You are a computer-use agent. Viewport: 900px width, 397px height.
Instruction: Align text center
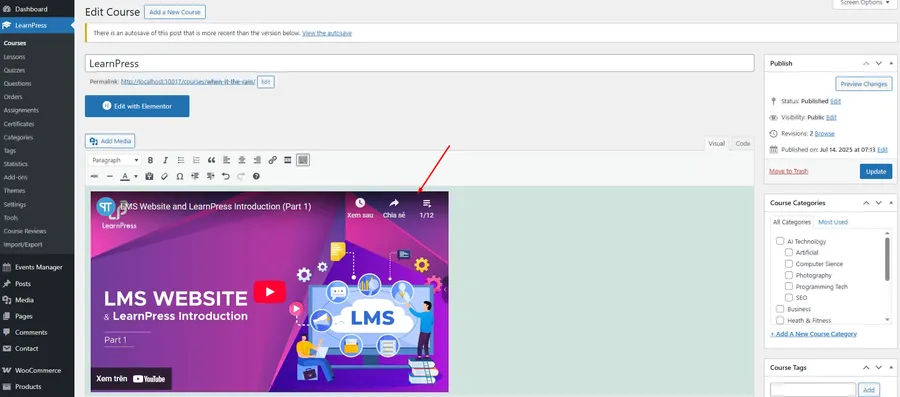pos(242,160)
